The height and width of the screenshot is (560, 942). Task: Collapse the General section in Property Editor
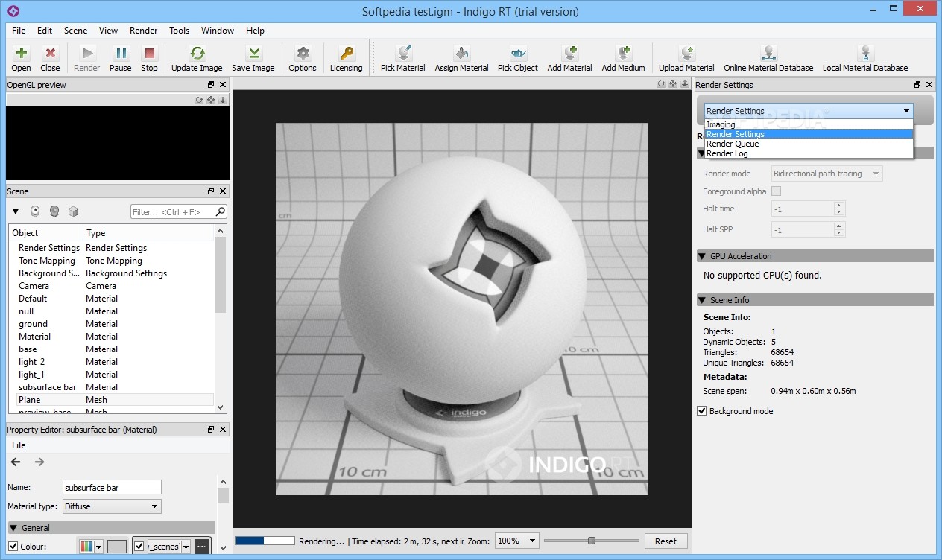pyautogui.click(x=14, y=528)
